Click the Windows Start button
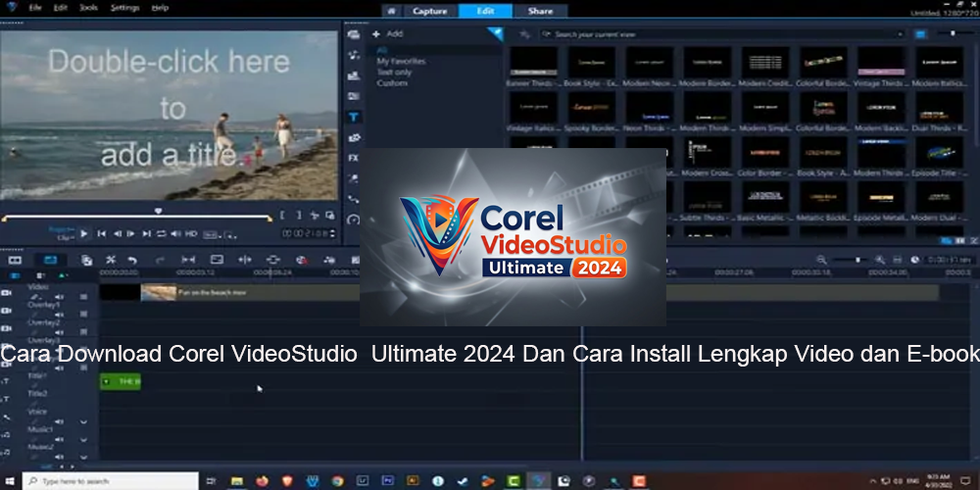 coord(10,481)
